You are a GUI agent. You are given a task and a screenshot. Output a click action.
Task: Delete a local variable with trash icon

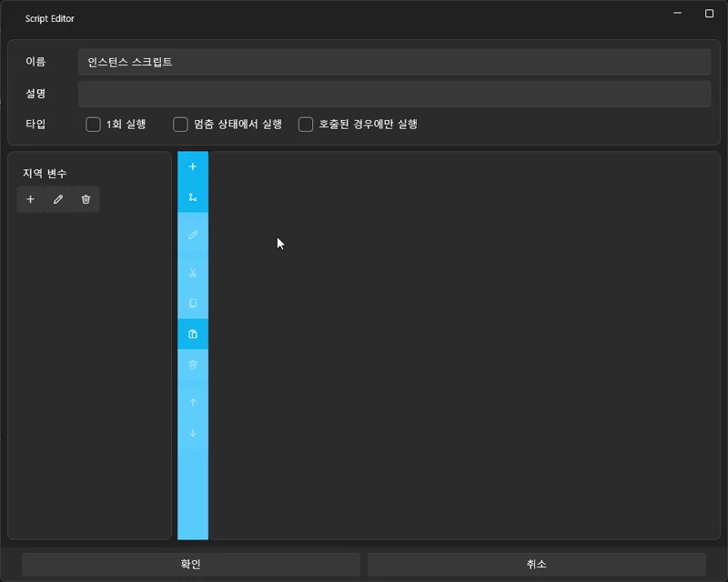[85, 199]
